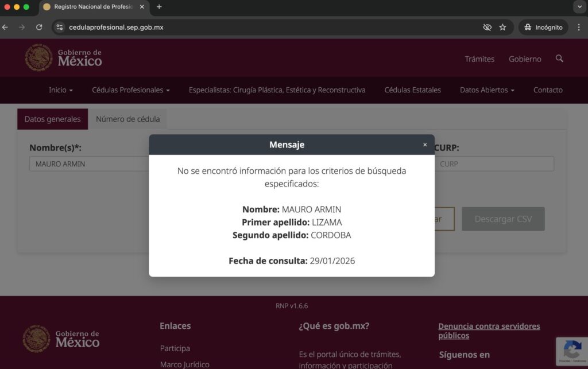Click the Gobierno de México header logo
The image size is (588, 369).
click(63, 58)
